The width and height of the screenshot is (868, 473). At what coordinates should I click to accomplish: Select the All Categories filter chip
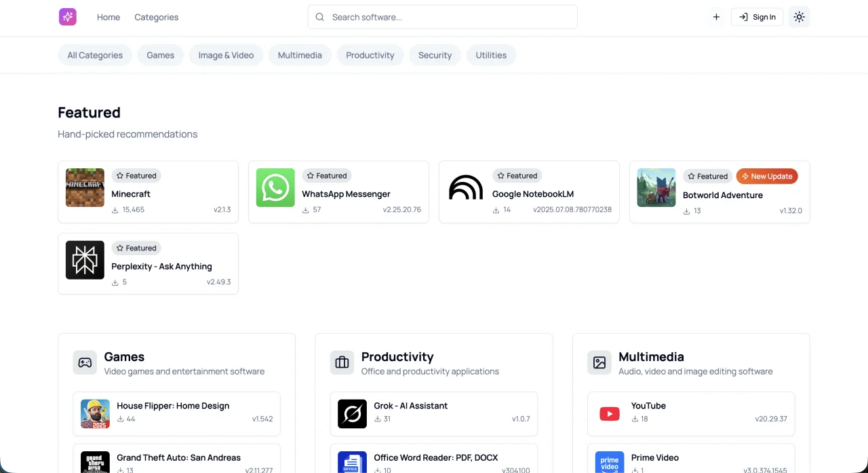pos(95,55)
